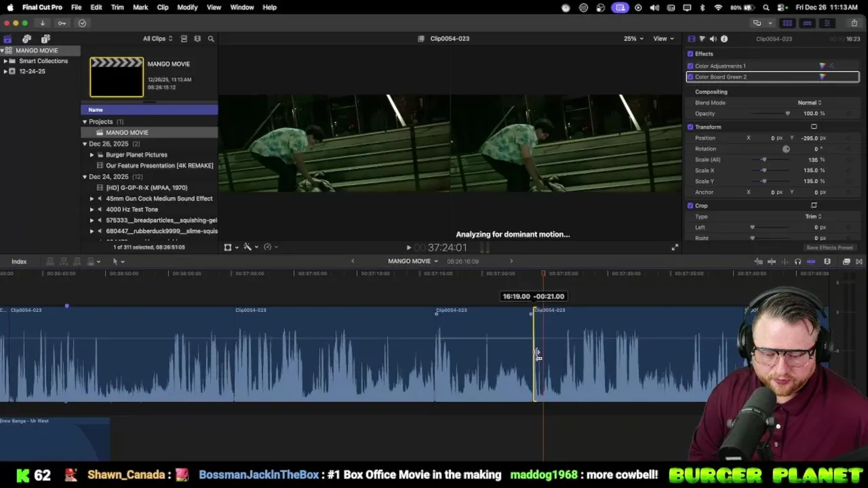Show the Color inspector triangle icon

[702, 39]
